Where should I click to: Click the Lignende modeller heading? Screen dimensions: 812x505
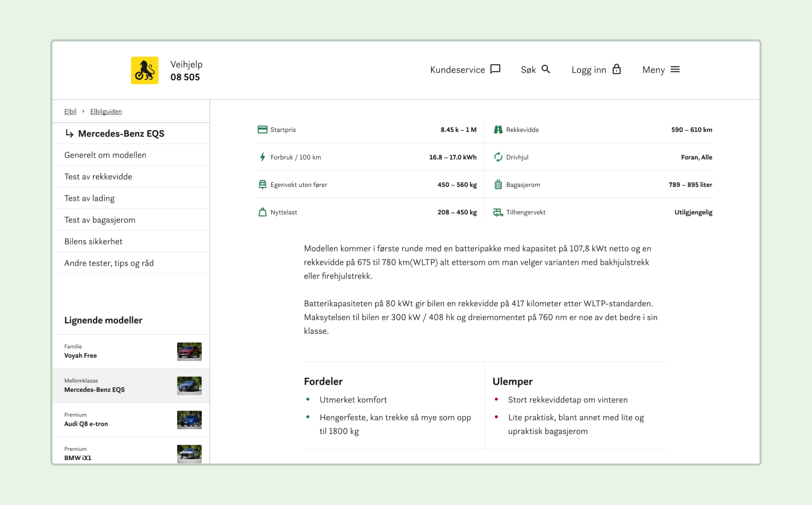tap(103, 320)
